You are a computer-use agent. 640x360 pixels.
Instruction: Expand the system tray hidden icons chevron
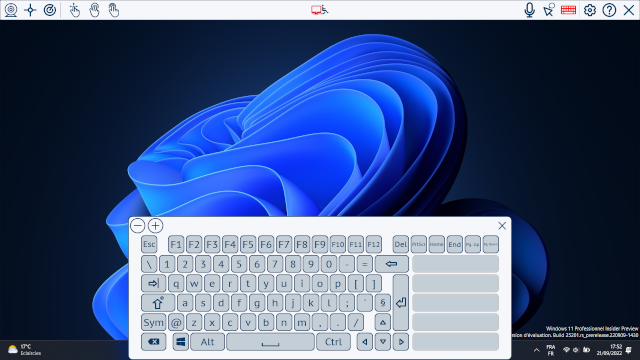pyautogui.click(x=536, y=350)
